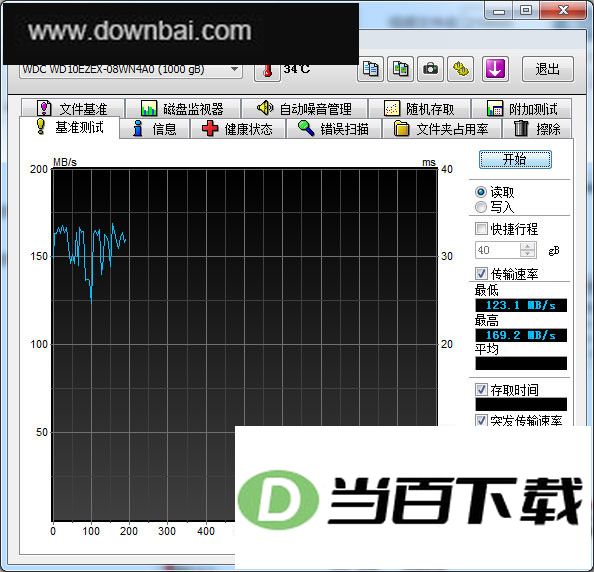
Task: Switch to the 磁盘监视器 tab
Action: point(183,109)
